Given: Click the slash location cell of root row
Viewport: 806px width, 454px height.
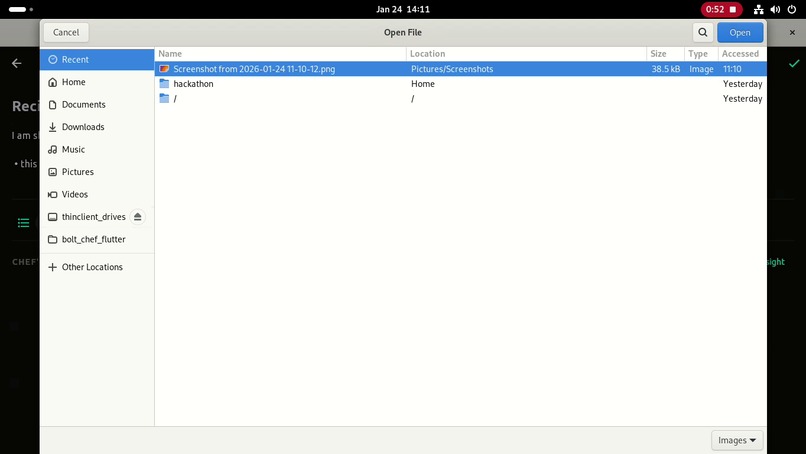Looking at the screenshot, I should [x=412, y=99].
